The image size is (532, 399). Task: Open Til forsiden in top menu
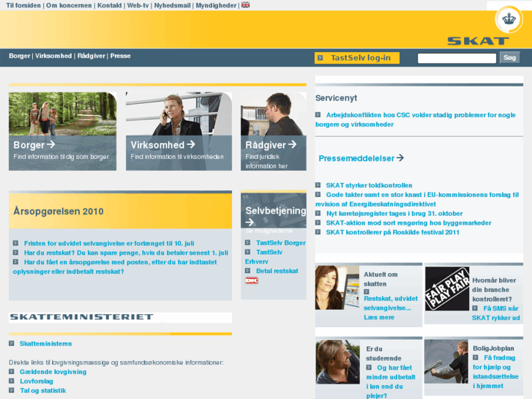23,5
